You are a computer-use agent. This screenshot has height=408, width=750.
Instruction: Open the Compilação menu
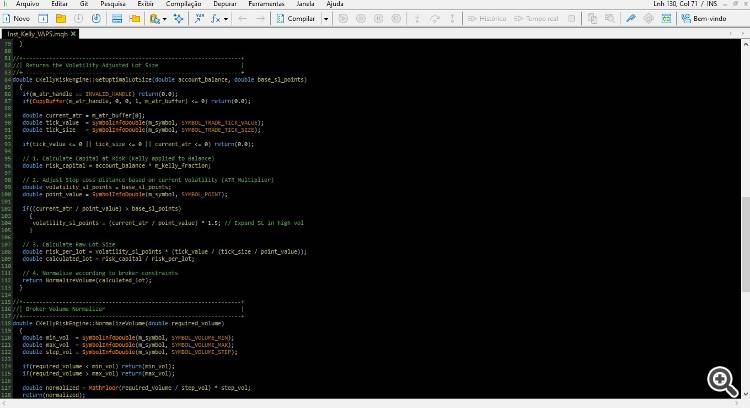(x=184, y=4)
